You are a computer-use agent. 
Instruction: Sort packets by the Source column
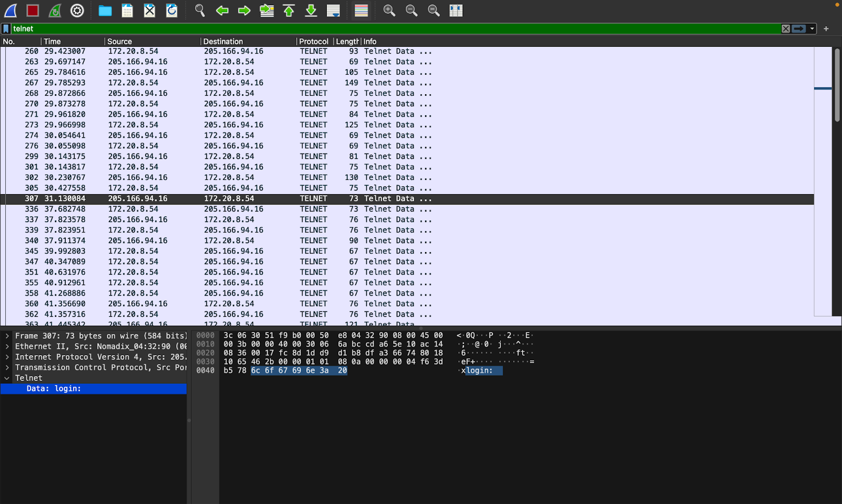click(x=120, y=42)
